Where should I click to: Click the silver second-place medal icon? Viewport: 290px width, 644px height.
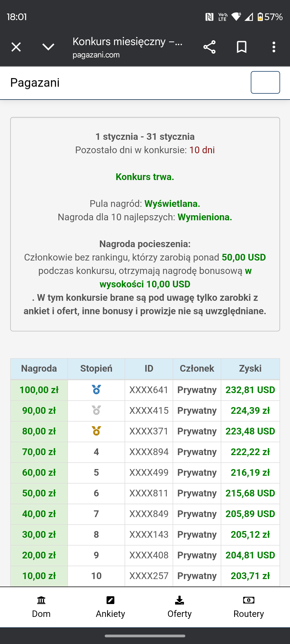tap(96, 410)
